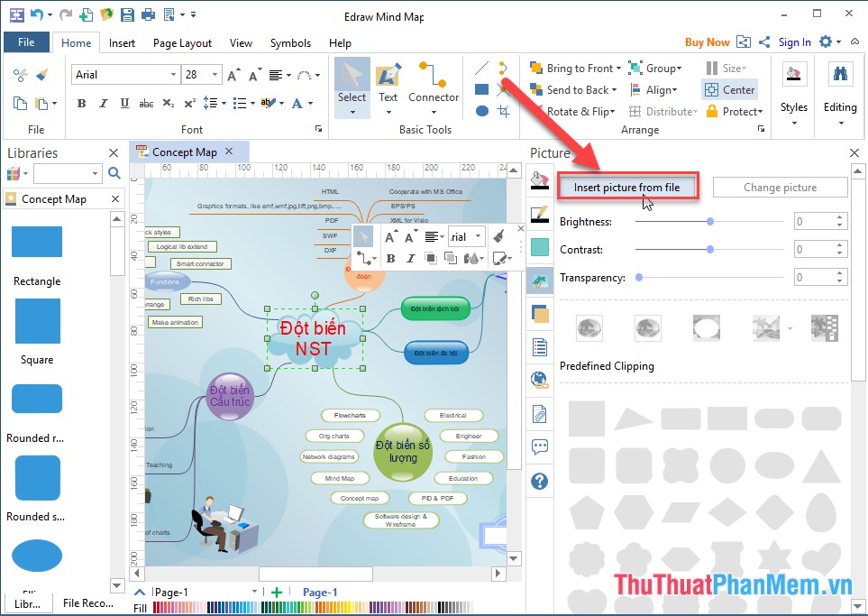Click the Sign In link
The image size is (868, 616).
click(794, 41)
